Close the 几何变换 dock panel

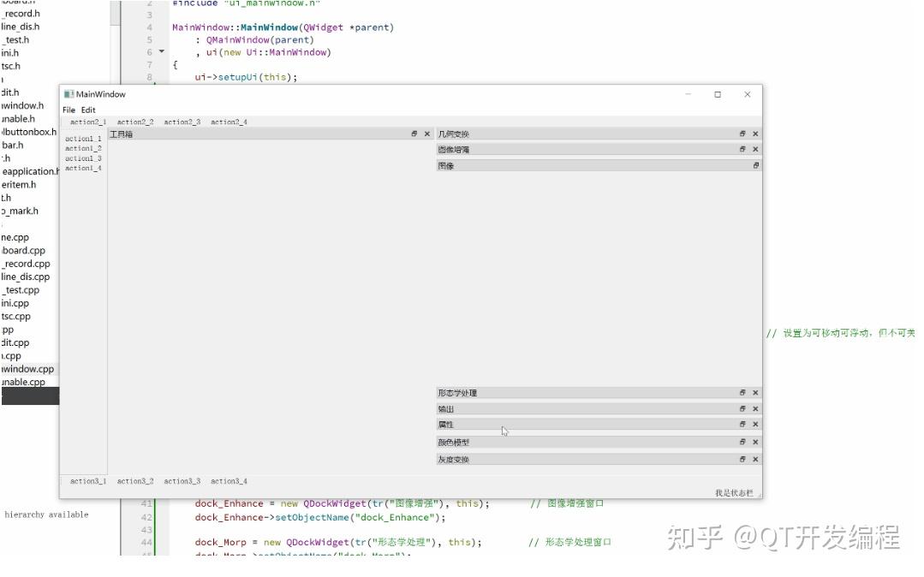[x=754, y=134]
